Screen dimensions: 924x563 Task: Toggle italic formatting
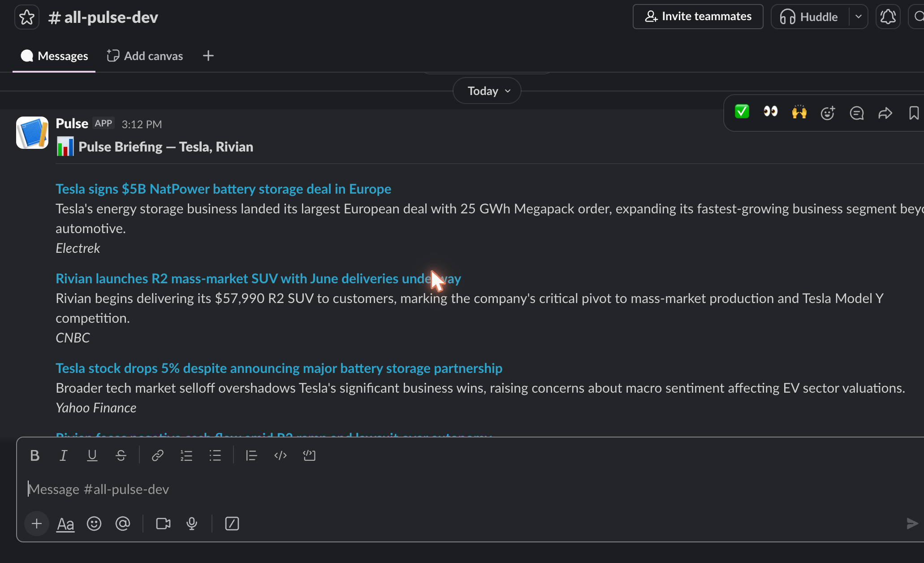[x=63, y=455]
